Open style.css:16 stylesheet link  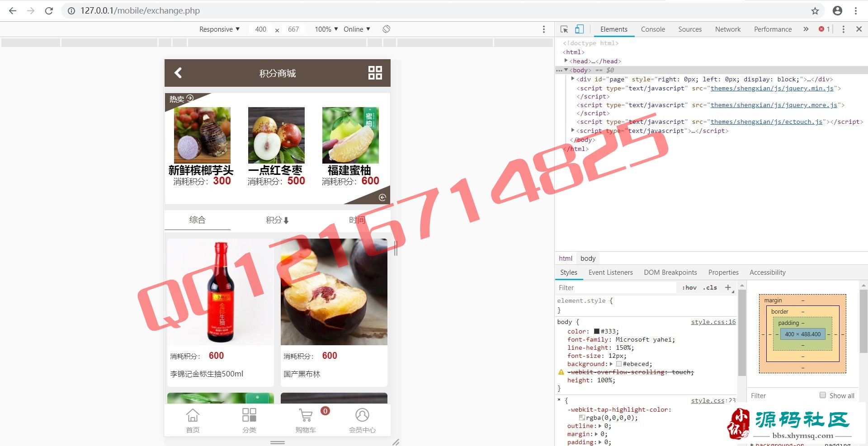713,322
